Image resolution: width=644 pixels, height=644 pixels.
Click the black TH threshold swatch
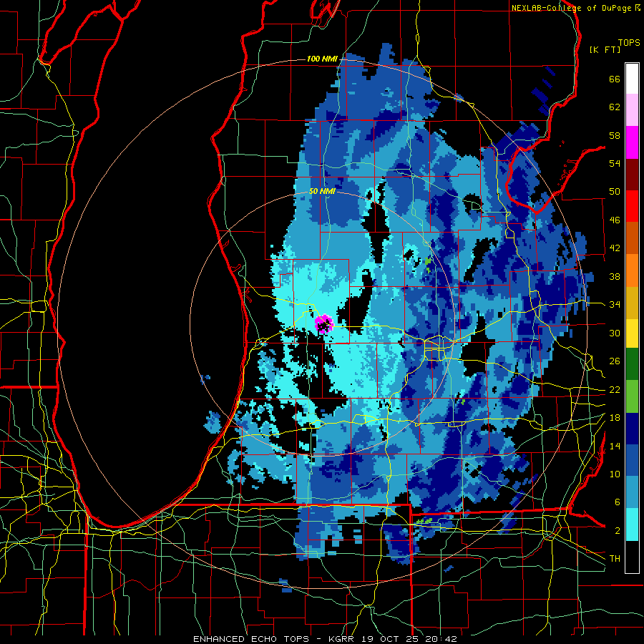(x=632, y=557)
